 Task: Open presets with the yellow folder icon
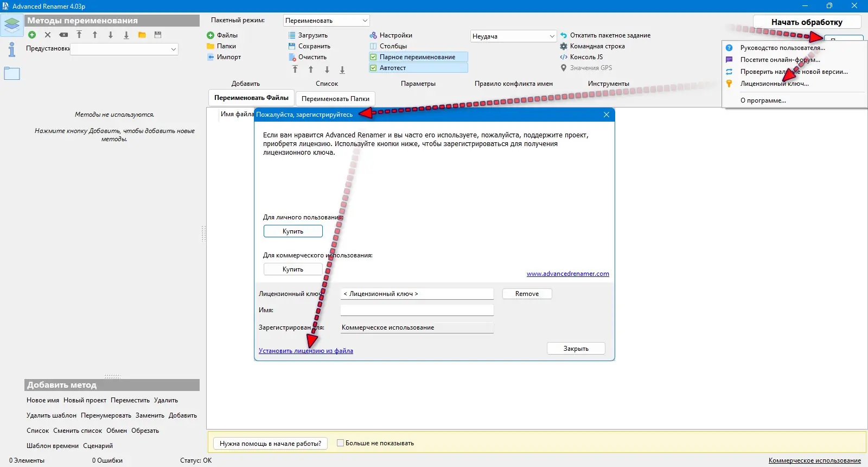[x=142, y=35]
